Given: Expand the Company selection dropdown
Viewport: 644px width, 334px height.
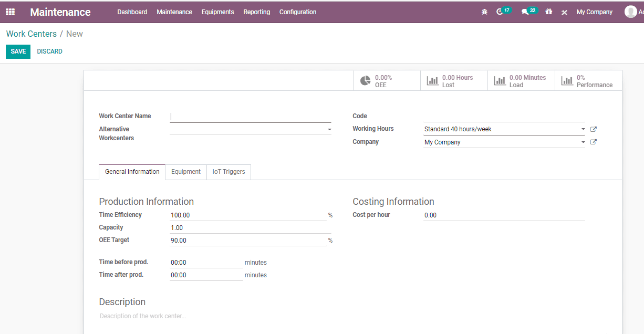Looking at the screenshot, I should (x=583, y=141).
